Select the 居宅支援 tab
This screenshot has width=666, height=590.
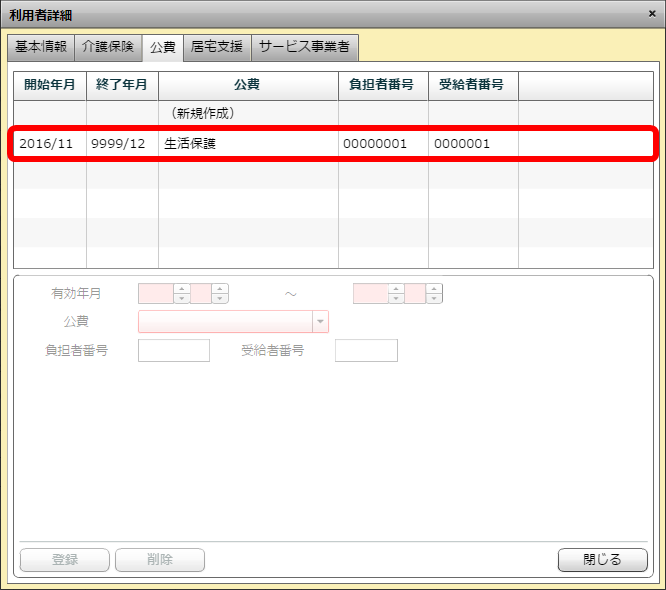217,47
